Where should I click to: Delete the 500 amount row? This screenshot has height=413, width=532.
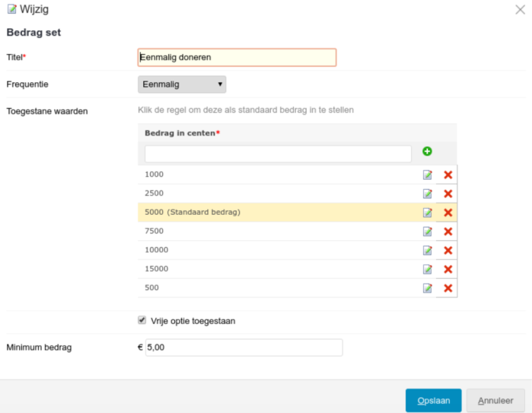(x=448, y=288)
